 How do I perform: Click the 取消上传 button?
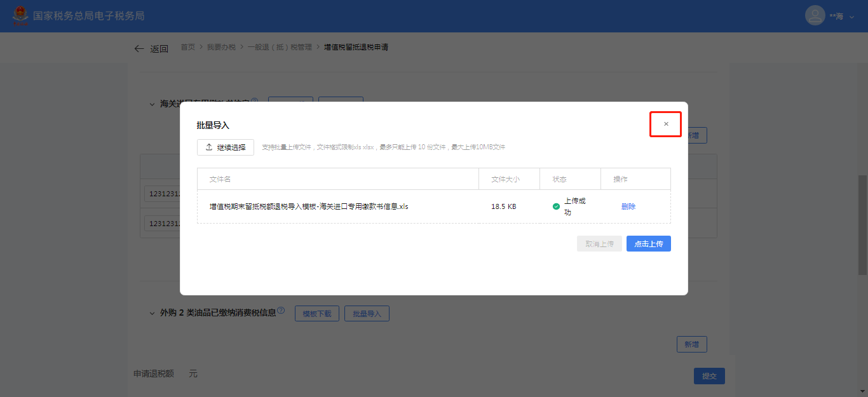tap(599, 244)
